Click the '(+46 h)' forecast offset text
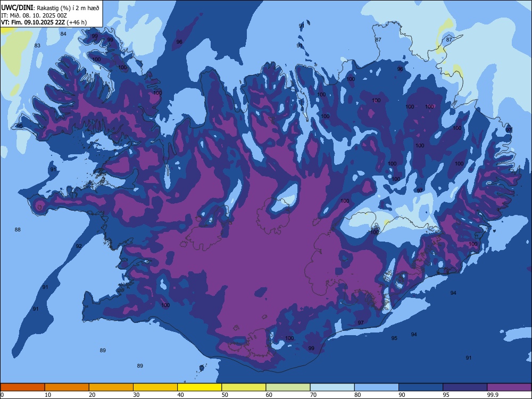The width and height of the screenshot is (532, 399). [77, 23]
